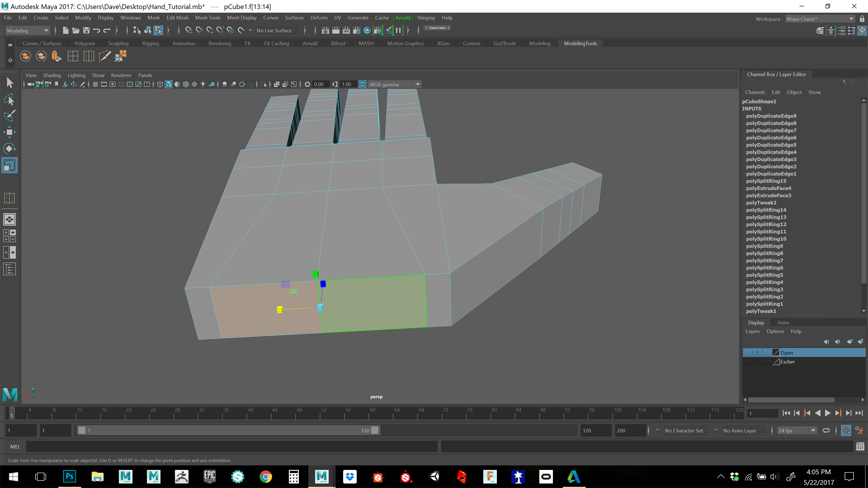
Task: Switch to the Polygons shelf tab
Action: [x=85, y=43]
